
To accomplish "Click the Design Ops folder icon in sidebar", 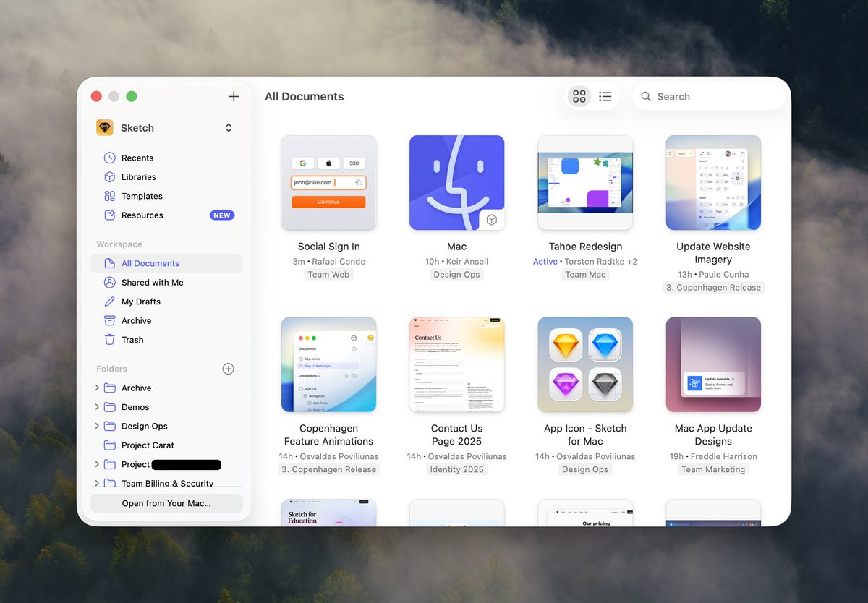I will tap(109, 426).
